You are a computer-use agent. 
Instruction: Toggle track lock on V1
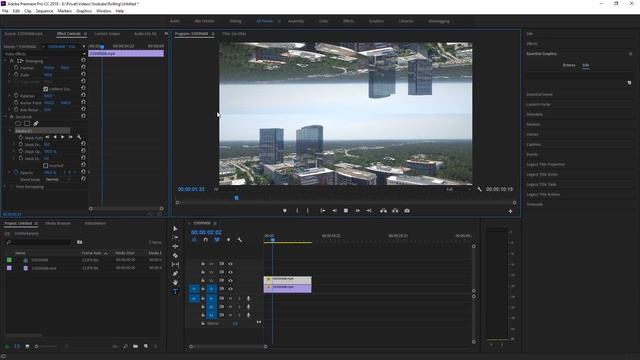point(203,289)
